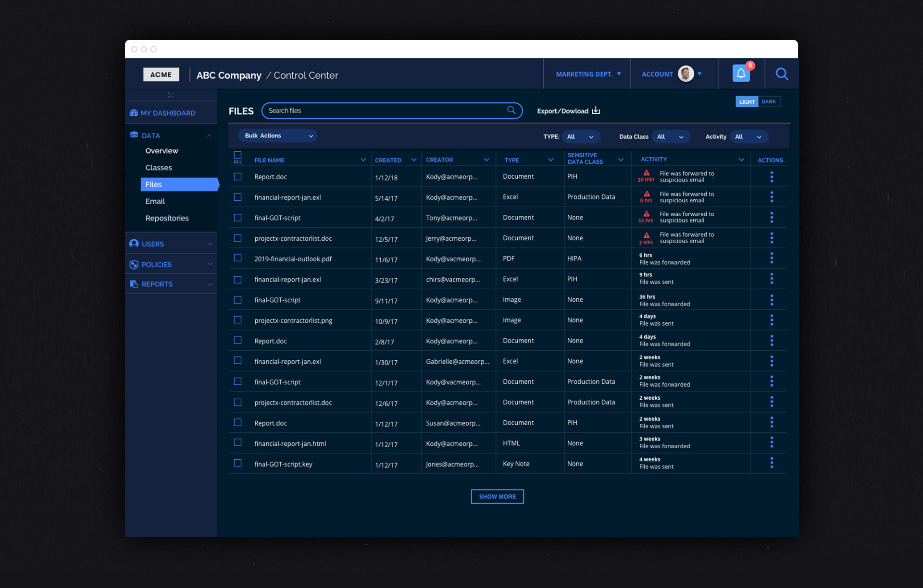Click warning triangle on 10 hrs activity

point(647,214)
